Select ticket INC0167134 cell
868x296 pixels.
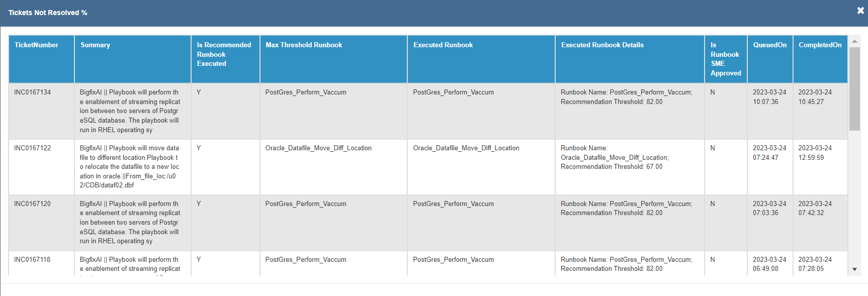click(33, 92)
